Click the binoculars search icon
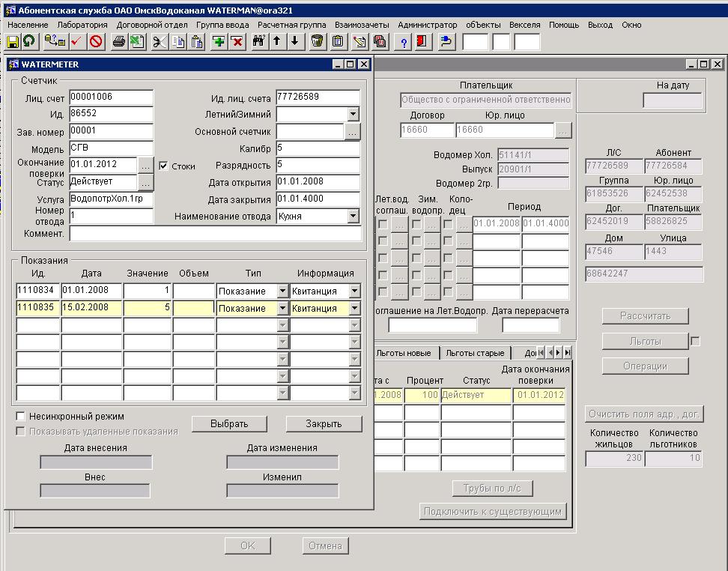Viewport: 728px width, 571px height. (259, 41)
